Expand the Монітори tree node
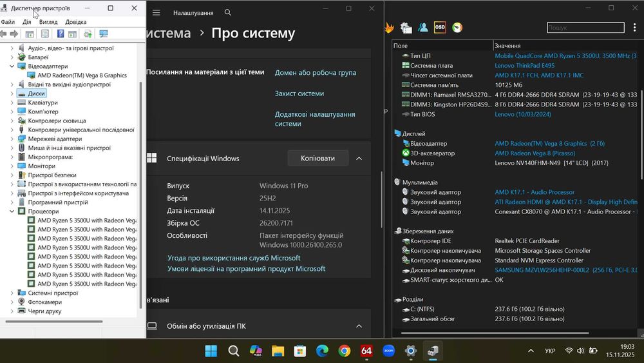This screenshot has width=644, height=363. (12, 166)
